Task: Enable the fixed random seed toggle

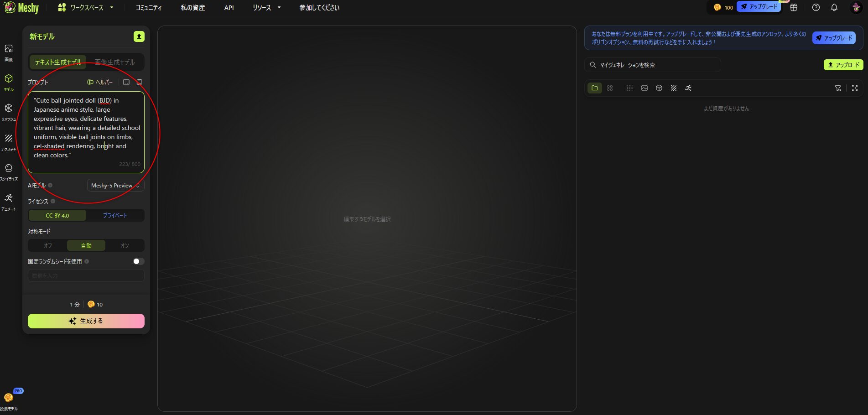Action: tap(138, 261)
